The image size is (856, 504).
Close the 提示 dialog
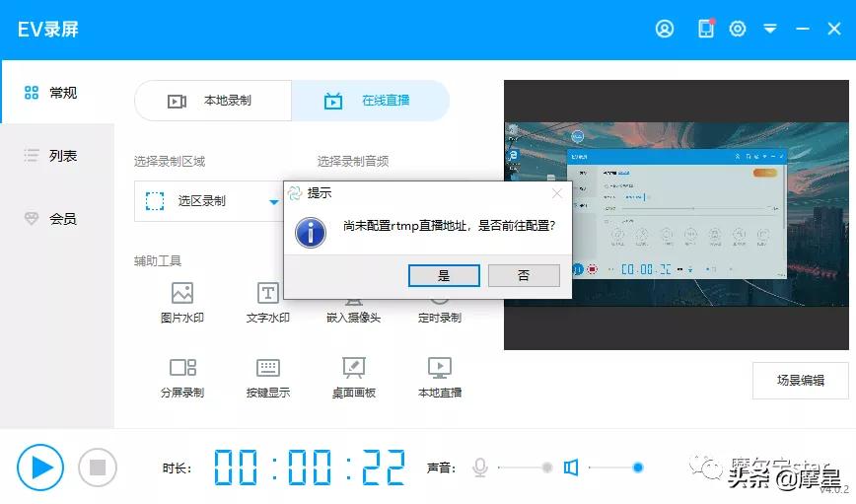[x=557, y=193]
